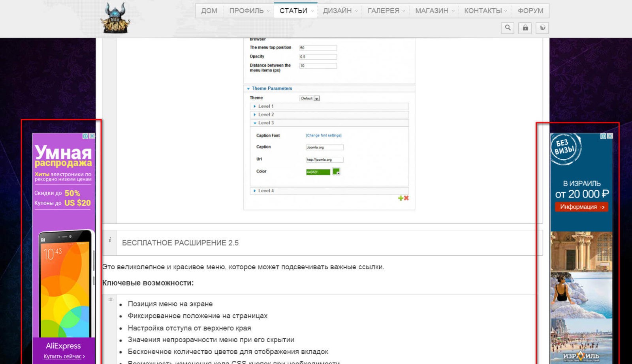The width and height of the screenshot is (632, 364).
Task: Click the Change font settings link
Action: click(x=323, y=135)
